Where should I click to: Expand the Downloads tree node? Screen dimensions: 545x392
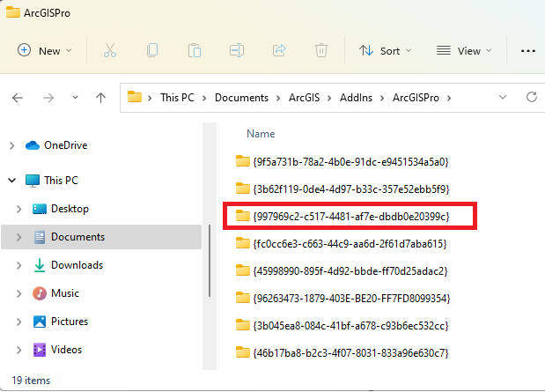(x=18, y=265)
